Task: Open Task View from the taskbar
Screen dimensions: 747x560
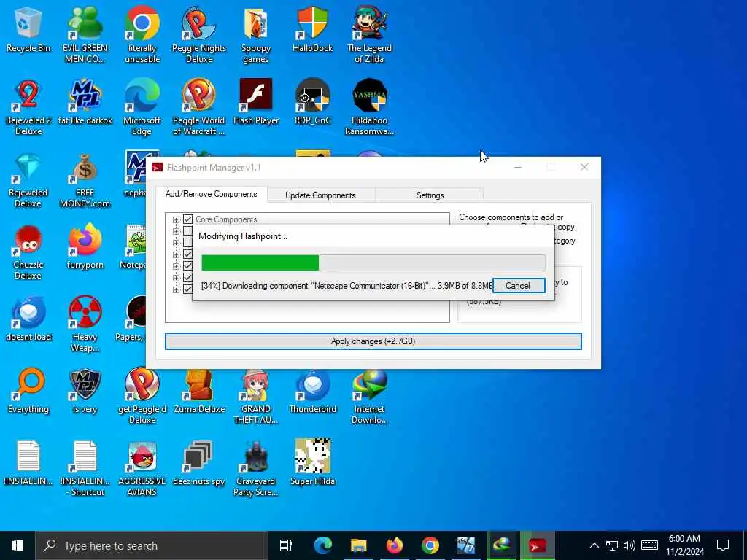Action: pos(286,545)
